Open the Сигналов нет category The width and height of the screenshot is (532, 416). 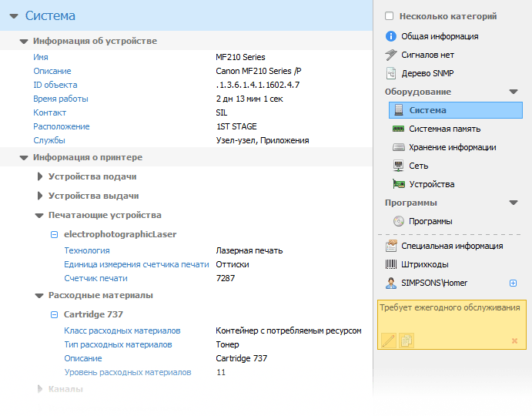(427, 55)
